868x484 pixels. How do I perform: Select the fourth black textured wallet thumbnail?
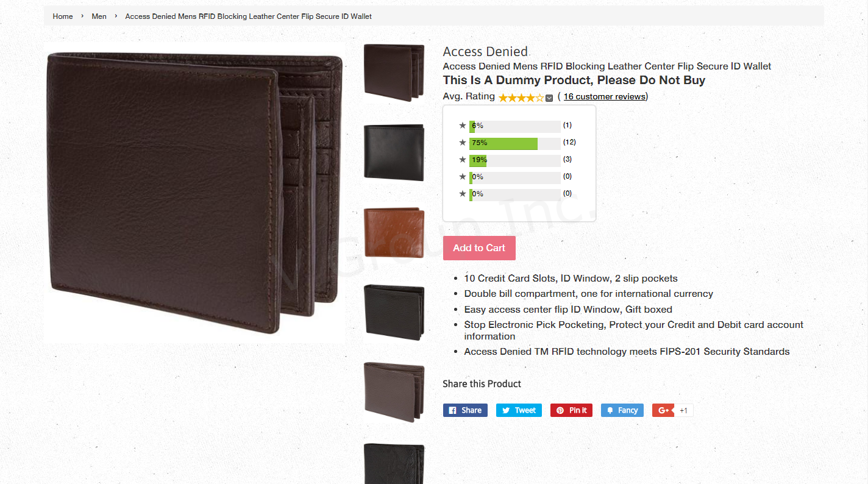pyautogui.click(x=394, y=312)
